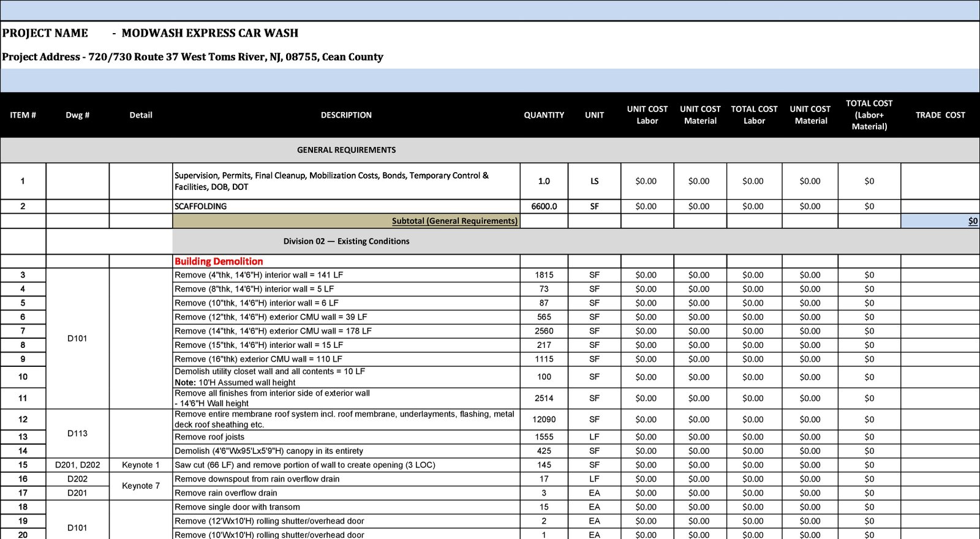Select the LS unit cell in item 1
The height and width of the screenshot is (539, 980).
[x=594, y=181]
